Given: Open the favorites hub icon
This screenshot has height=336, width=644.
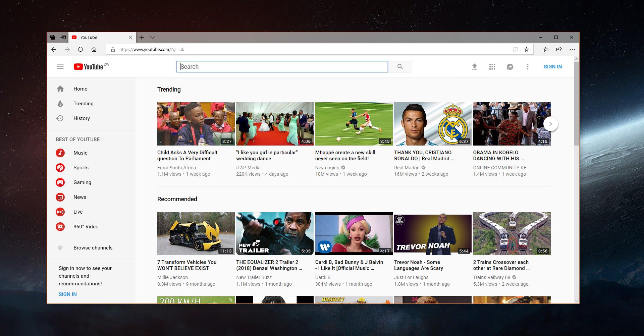Looking at the screenshot, I should [x=546, y=49].
